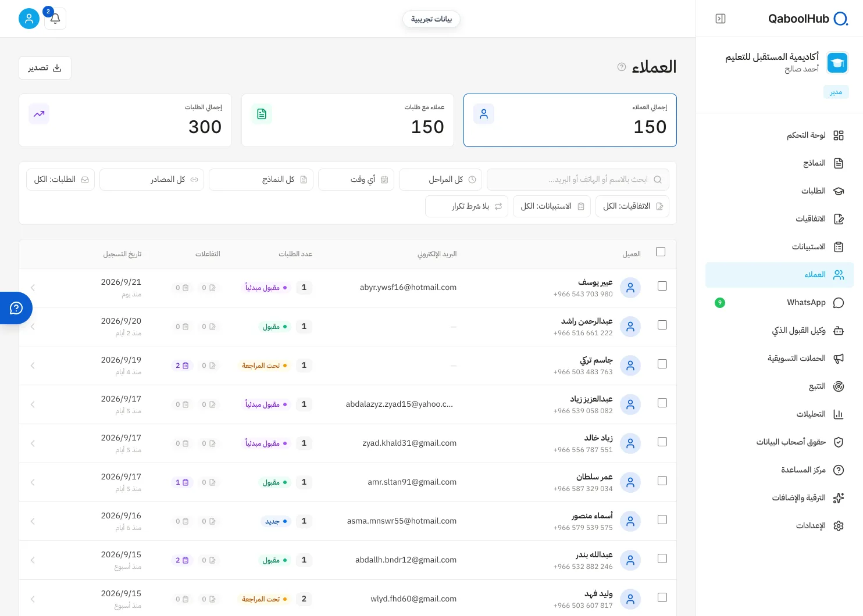
Task: Click survey counter of جاسم تركي row
Action: click(x=182, y=366)
